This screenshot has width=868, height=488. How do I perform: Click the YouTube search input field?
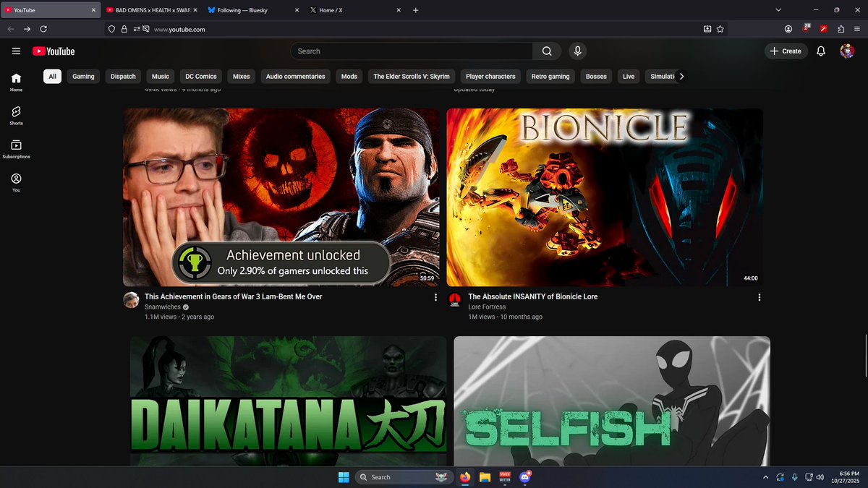pos(412,51)
